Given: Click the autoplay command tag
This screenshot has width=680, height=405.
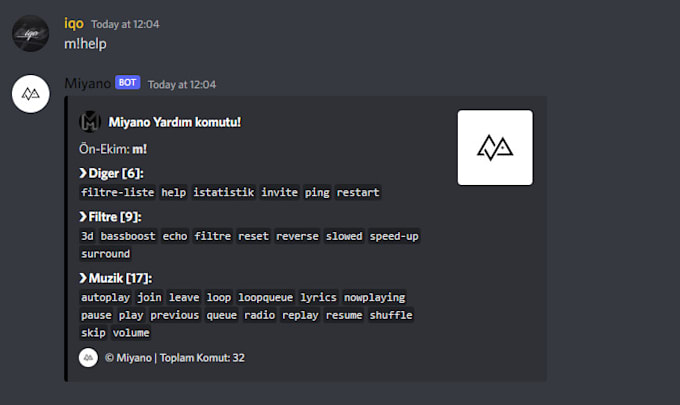Looking at the screenshot, I should pos(106,297).
